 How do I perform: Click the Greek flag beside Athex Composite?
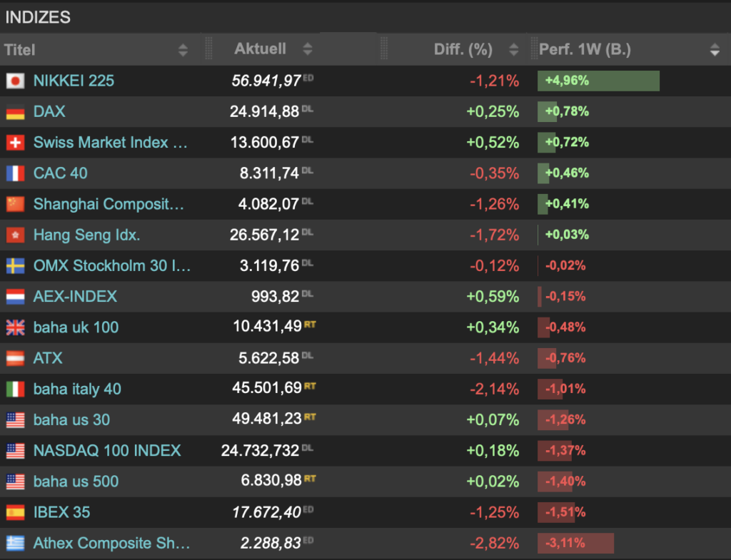tap(15, 544)
